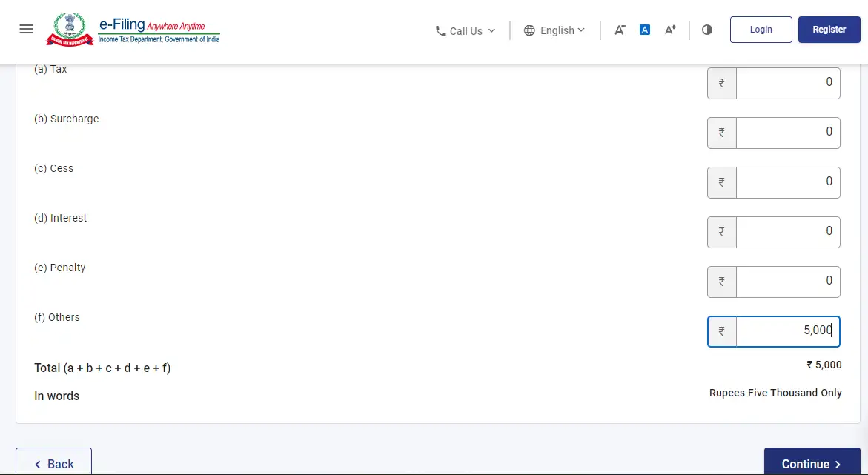Click the Login button
868x475 pixels.
click(761, 30)
